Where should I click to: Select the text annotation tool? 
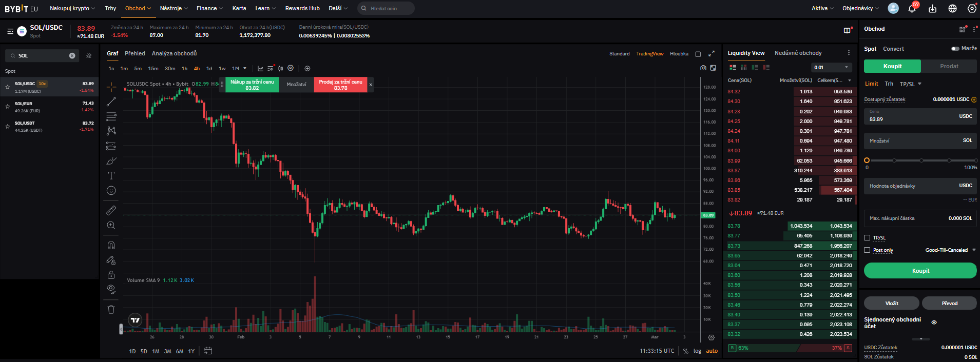click(111, 176)
